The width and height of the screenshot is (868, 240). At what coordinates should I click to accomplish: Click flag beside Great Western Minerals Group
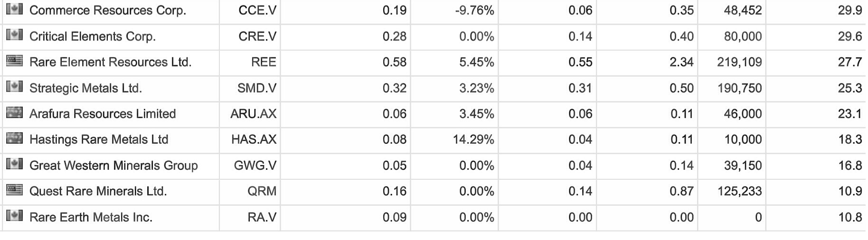pos(14,164)
